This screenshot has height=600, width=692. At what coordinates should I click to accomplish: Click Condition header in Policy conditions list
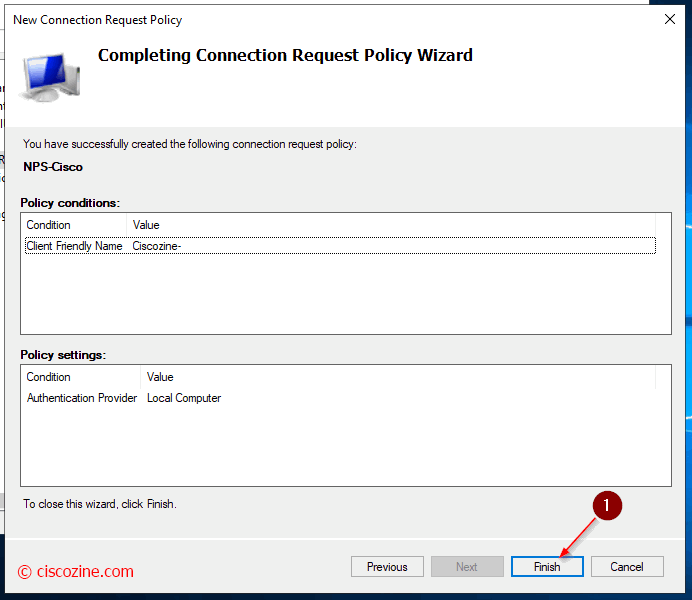pyautogui.click(x=75, y=225)
